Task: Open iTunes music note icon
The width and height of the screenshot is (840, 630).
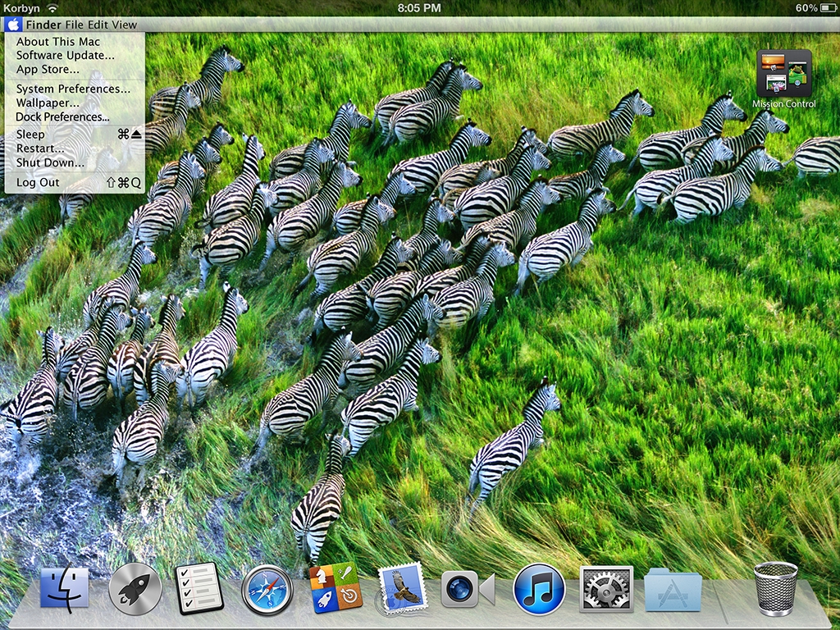Action: 539,589
